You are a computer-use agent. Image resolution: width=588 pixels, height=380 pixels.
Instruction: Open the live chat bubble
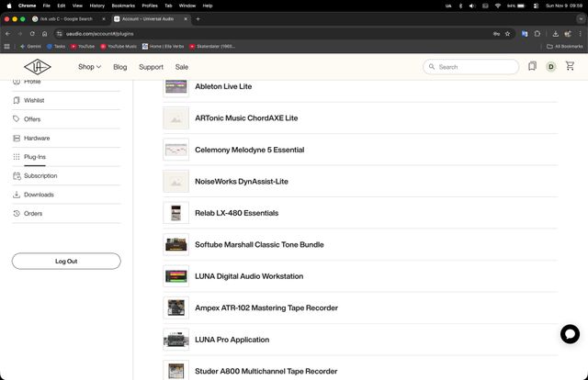tap(570, 334)
